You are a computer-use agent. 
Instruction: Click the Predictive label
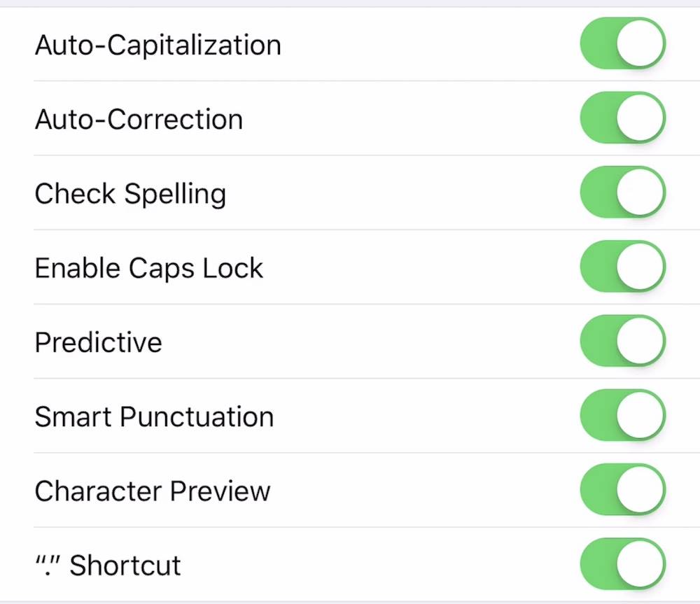[x=98, y=342]
